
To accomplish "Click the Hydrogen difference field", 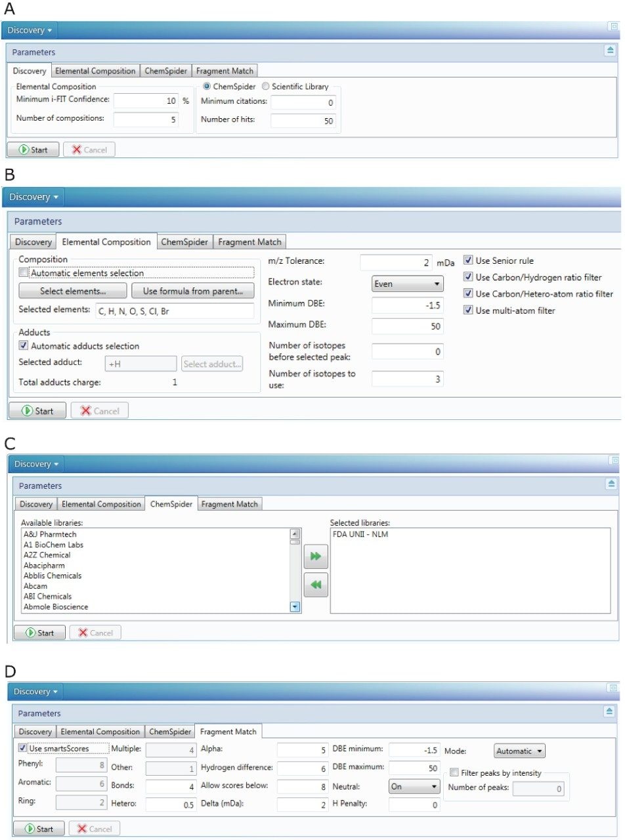I will coord(302,768).
